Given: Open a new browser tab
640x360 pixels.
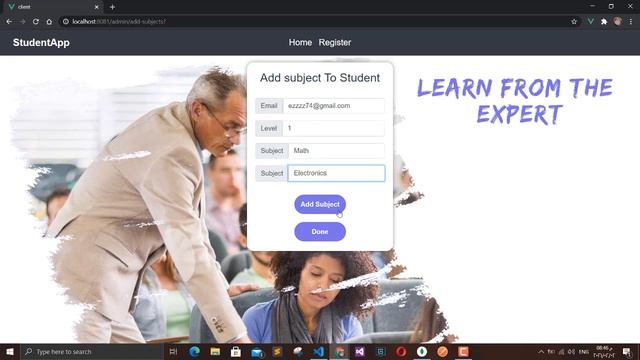Looking at the screenshot, I should tap(112, 7).
